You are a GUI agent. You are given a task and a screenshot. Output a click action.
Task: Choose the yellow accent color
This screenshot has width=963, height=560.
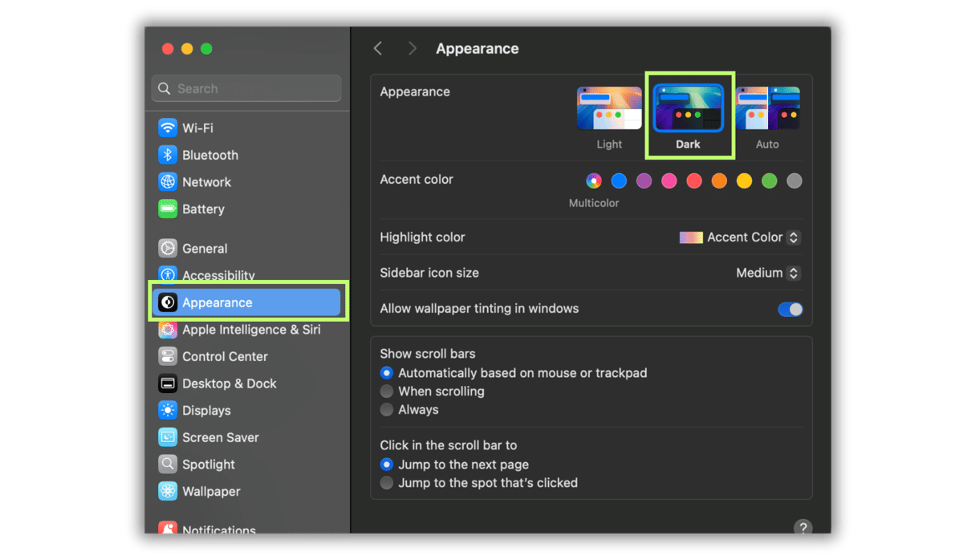pyautogui.click(x=744, y=181)
